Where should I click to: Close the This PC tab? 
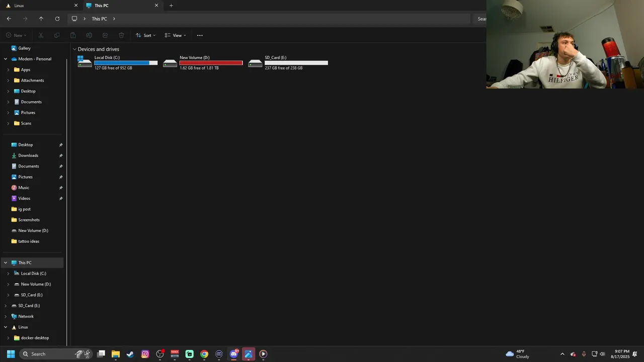click(156, 6)
